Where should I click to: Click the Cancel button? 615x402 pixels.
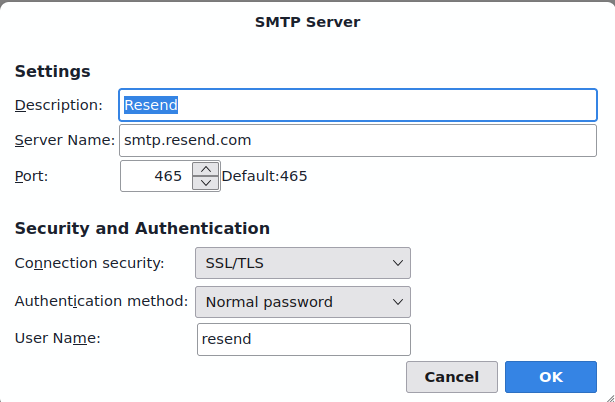click(x=452, y=377)
